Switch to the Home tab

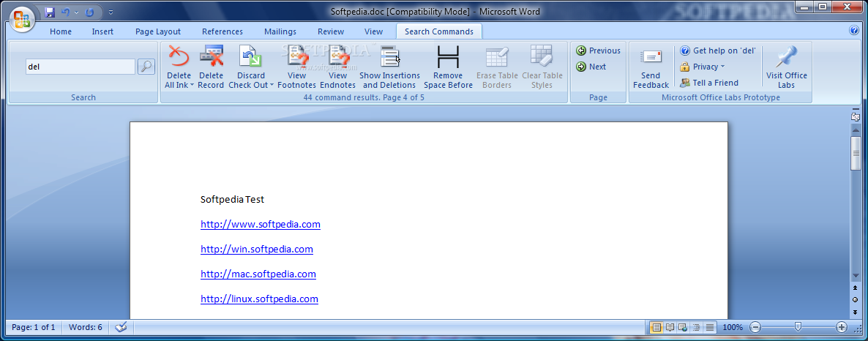(60, 31)
